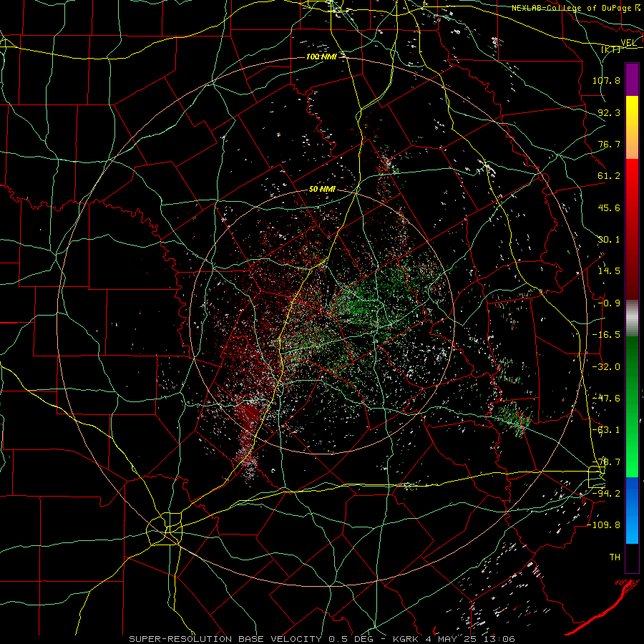This screenshot has height=644, width=644.
Task: Click the 61.2 velocity scale value
Action: coord(609,176)
